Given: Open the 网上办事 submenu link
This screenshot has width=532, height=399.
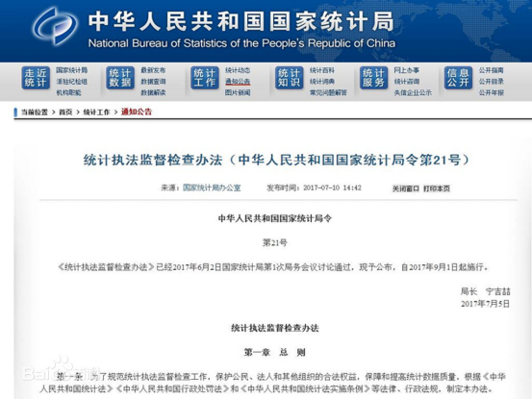Looking at the screenshot, I should tap(407, 70).
